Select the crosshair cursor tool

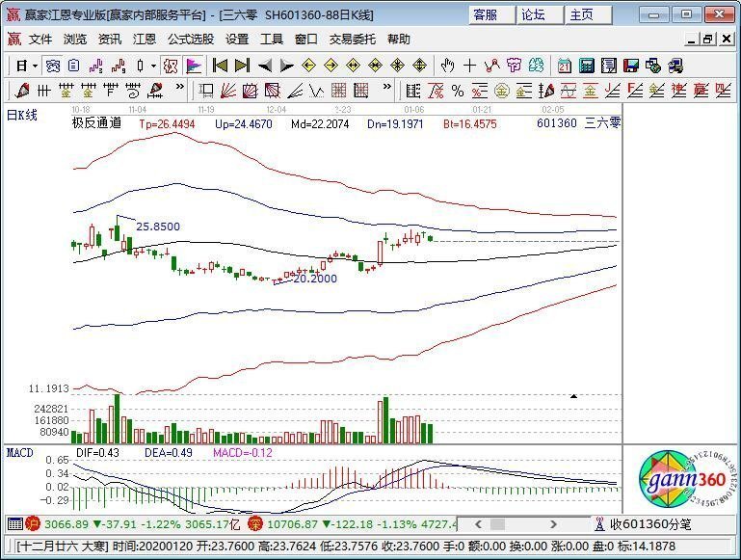click(x=469, y=66)
